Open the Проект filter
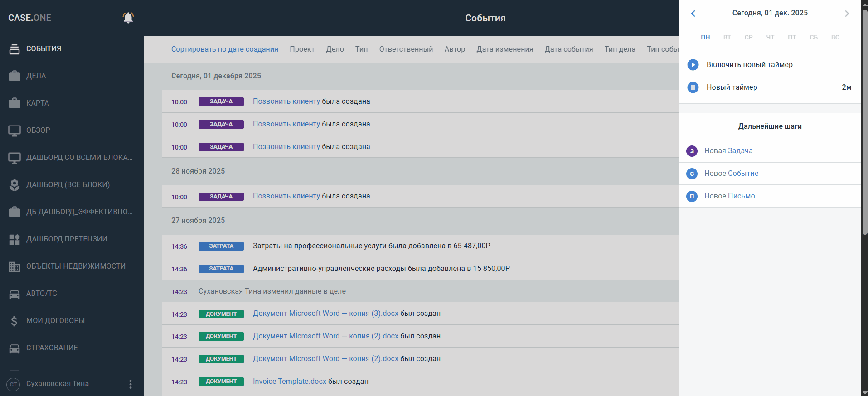868x396 pixels. point(302,49)
